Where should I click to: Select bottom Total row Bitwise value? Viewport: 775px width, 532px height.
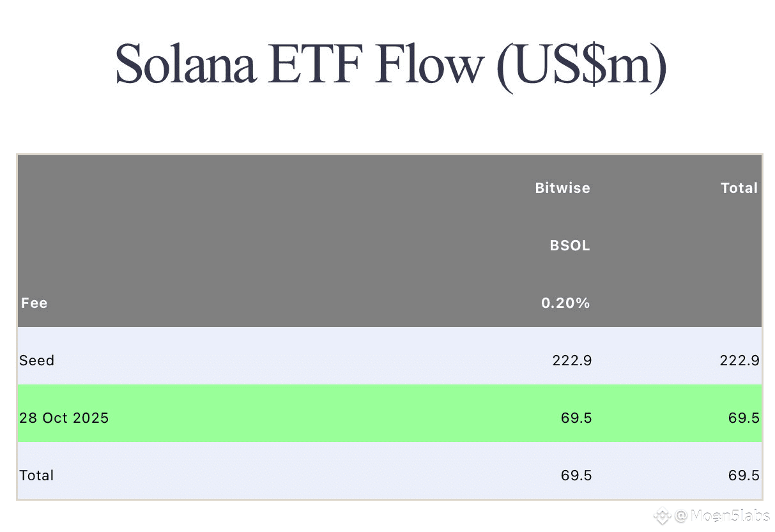pyautogui.click(x=576, y=475)
